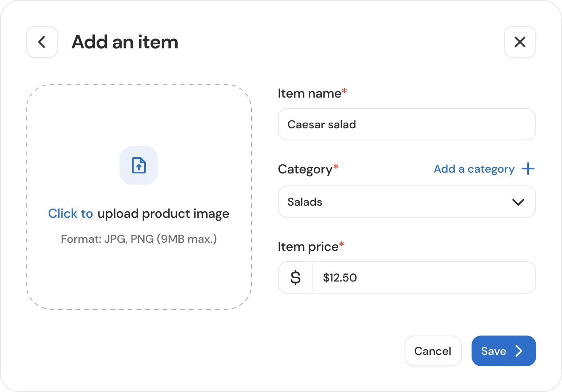Click the 'Click to' upload link
Image resolution: width=562 pixels, height=392 pixels.
click(x=70, y=213)
